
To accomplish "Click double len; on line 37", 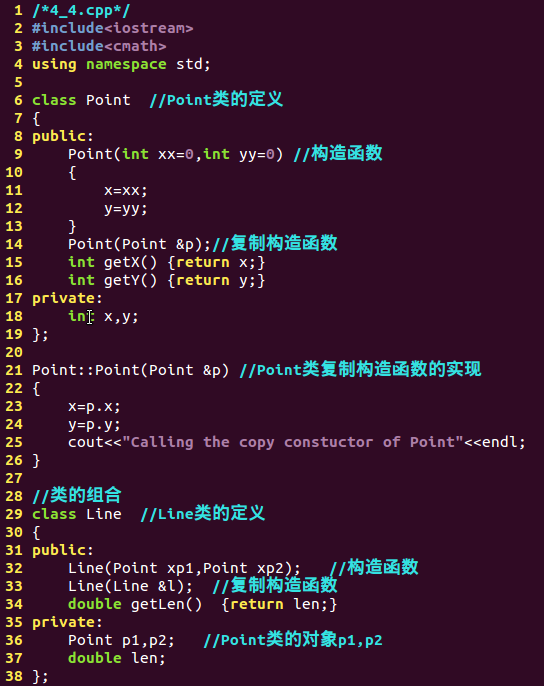I will click(x=117, y=658).
